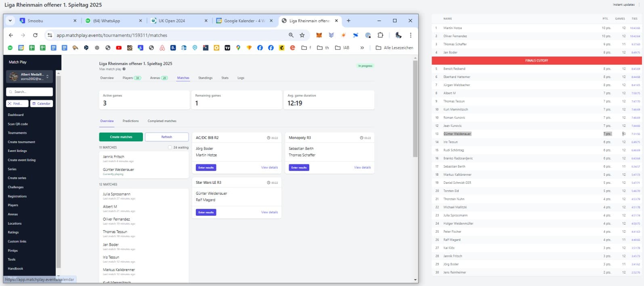Image resolution: width=644 pixels, height=286 pixels.
Task: Open the Airbnb bookmark icon
Action: [162, 48]
